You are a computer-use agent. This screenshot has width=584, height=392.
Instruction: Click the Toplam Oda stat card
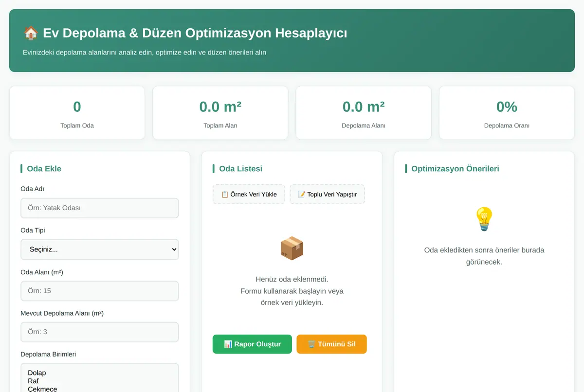[x=77, y=113]
